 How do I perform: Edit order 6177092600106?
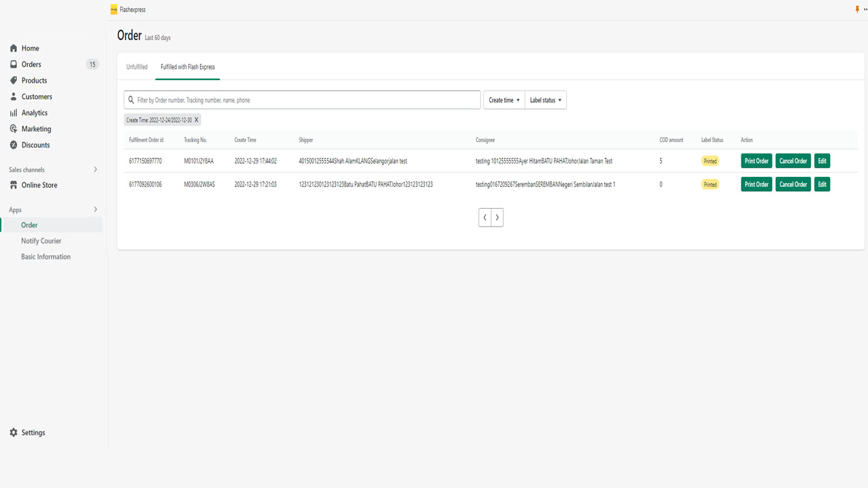coord(822,184)
